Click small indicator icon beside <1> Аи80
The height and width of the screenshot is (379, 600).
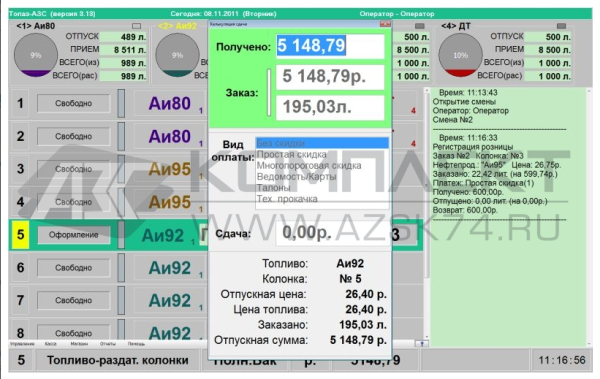[x=136, y=26]
